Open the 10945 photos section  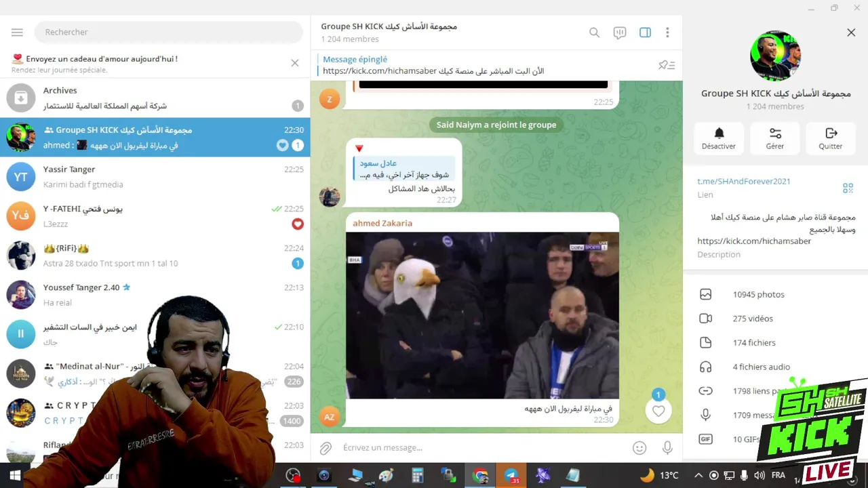click(775, 294)
